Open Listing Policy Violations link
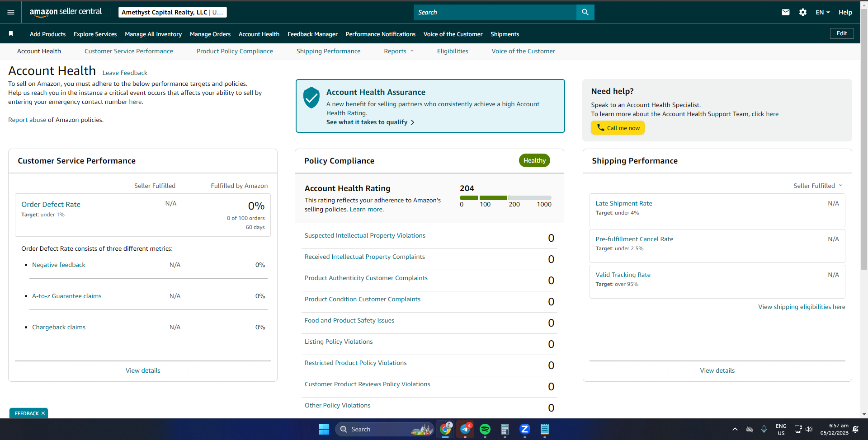This screenshot has width=868, height=440. pos(339,342)
